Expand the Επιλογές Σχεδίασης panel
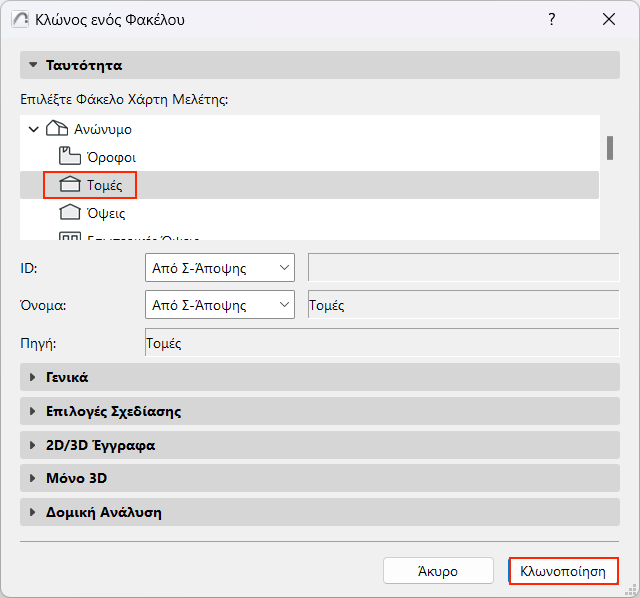The width and height of the screenshot is (640, 598). click(x=33, y=411)
